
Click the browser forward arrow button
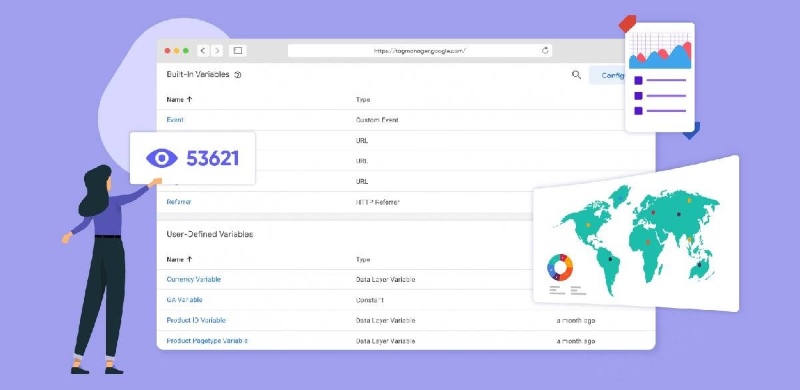click(x=217, y=51)
